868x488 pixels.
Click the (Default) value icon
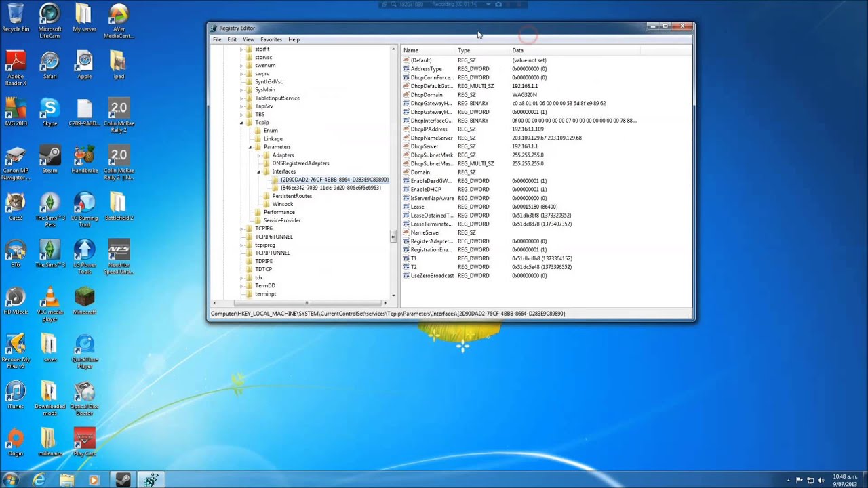[x=406, y=60]
